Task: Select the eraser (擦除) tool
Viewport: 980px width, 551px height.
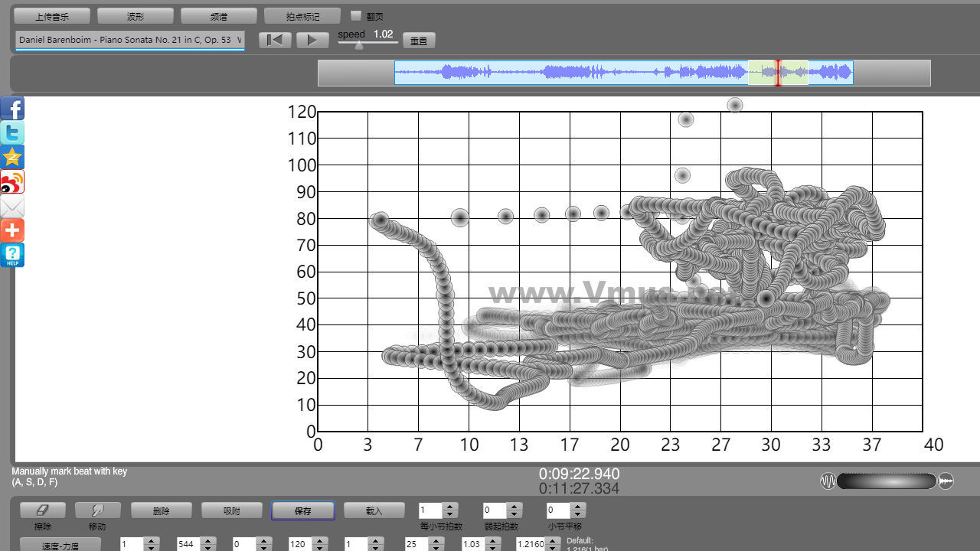Action: pyautogui.click(x=42, y=510)
